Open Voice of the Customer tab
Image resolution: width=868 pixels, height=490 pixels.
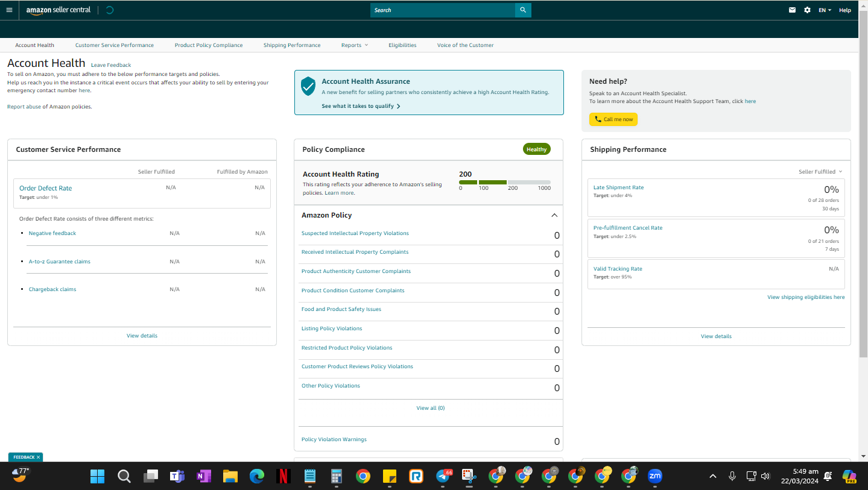[x=466, y=45]
